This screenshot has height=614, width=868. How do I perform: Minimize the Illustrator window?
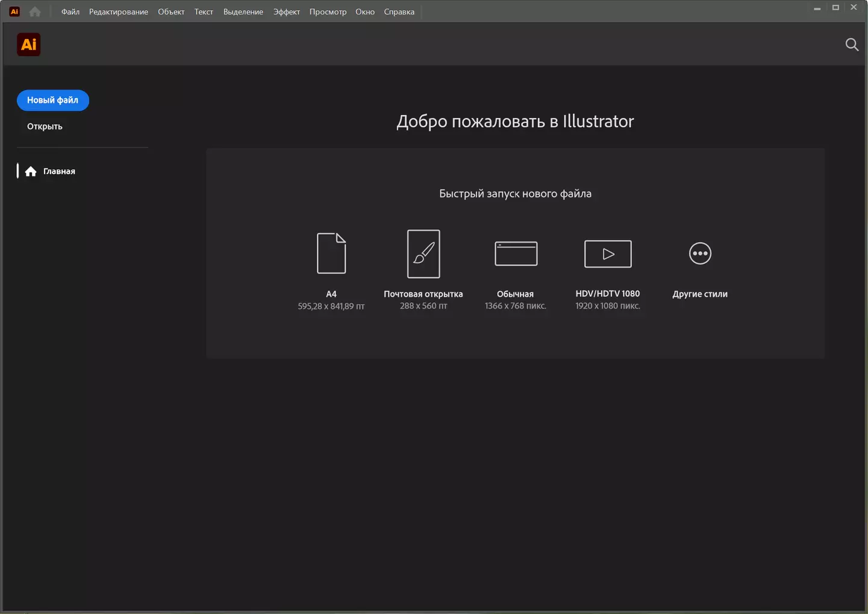coord(817,8)
